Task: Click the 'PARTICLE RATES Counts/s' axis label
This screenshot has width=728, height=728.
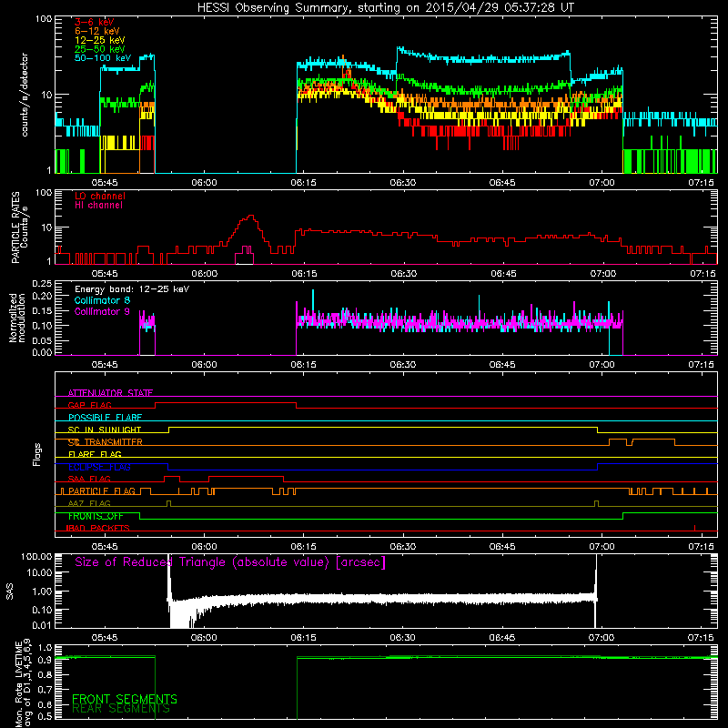Action: (19, 227)
